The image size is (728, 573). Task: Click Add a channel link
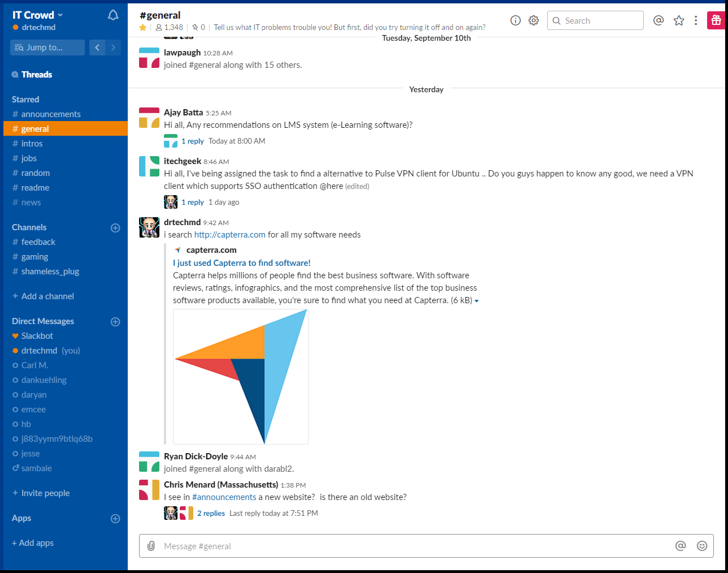click(x=43, y=296)
